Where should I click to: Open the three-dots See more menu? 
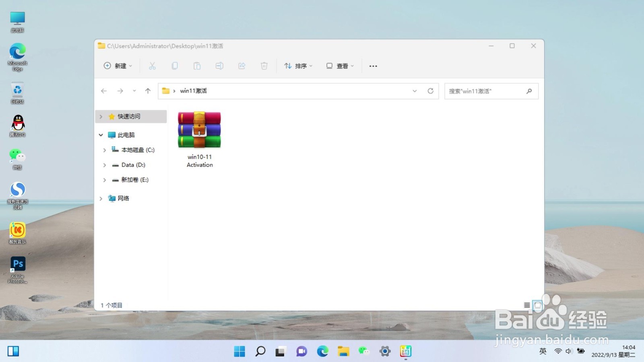(373, 66)
